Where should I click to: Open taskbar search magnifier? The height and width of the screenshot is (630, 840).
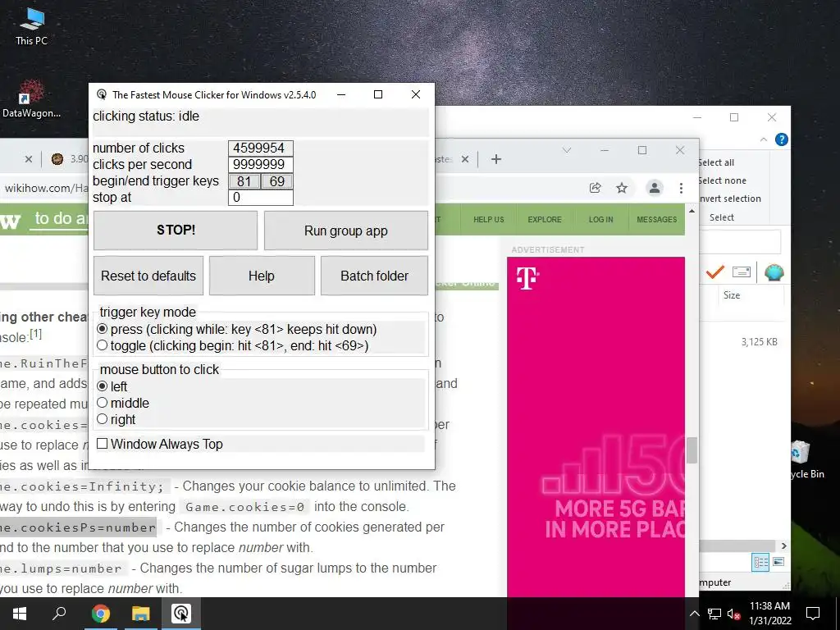59,614
